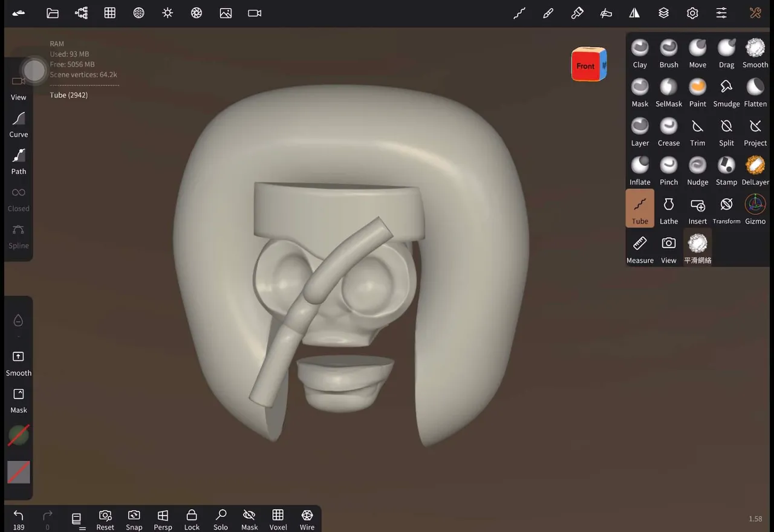Select the Gizmo tool
Screen dimensions: 774x532
point(755,209)
